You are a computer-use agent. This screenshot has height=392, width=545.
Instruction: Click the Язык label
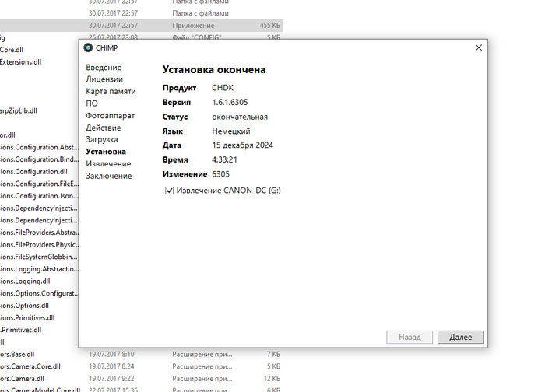(172, 131)
